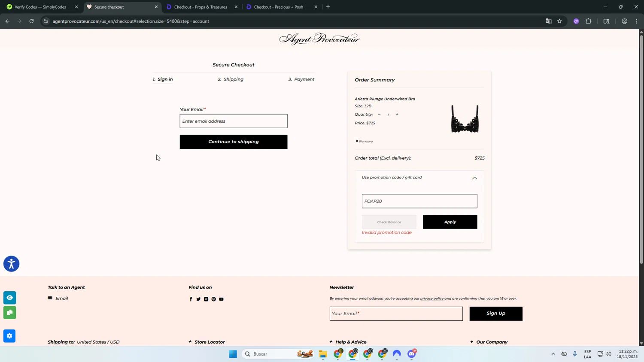644x362 pixels.
Task: Close the SimplyCodes tab
Action: click(76, 7)
